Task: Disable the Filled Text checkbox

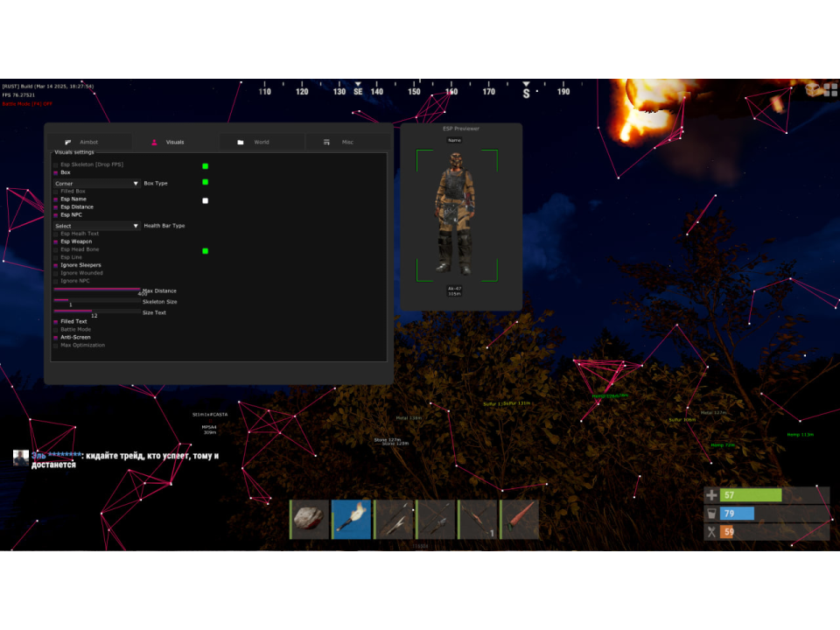Action: coord(56,322)
